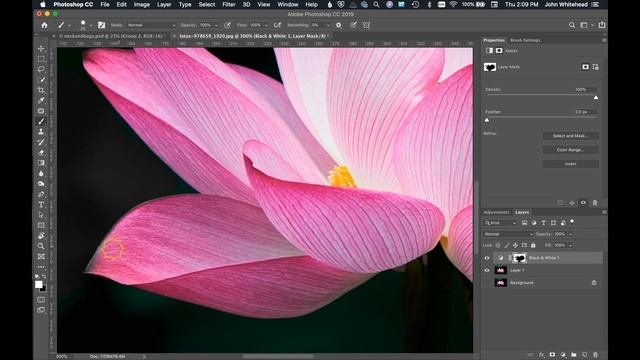Click the Select and Mask button
The width and height of the screenshot is (640, 360).
(x=570, y=136)
